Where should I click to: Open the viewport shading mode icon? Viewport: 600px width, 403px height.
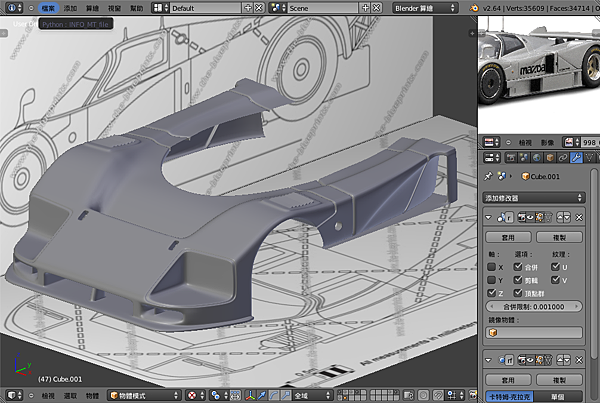192,395
